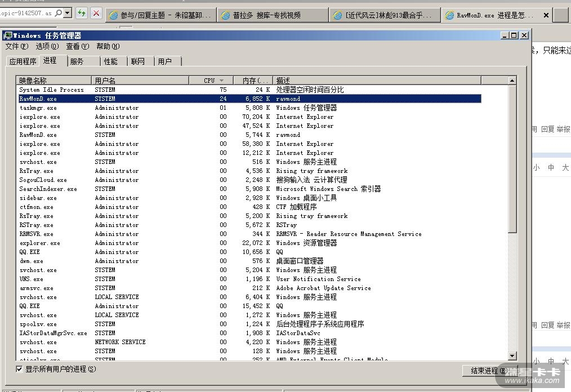
Task: Select the spoolsv.exe process
Action: coord(250,324)
